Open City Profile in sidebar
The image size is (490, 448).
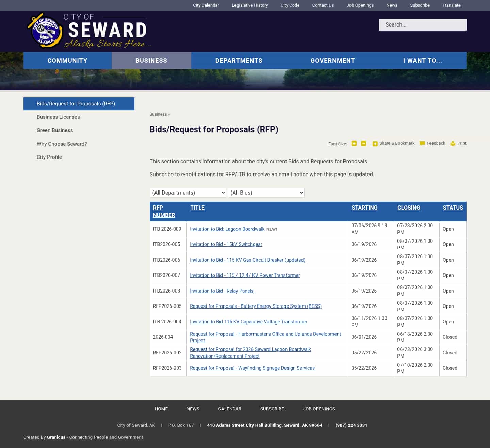pyautogui.click(x=49, y=157)
